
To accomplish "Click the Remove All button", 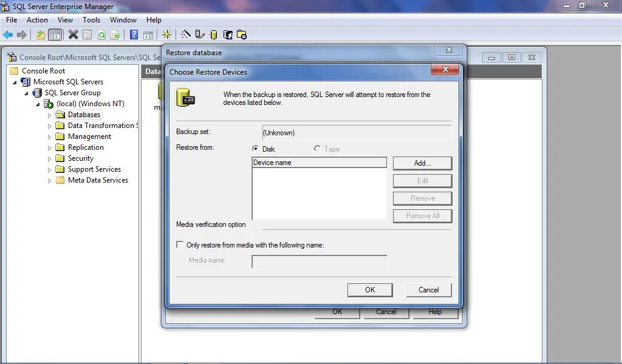I will [x=423, y=216].
